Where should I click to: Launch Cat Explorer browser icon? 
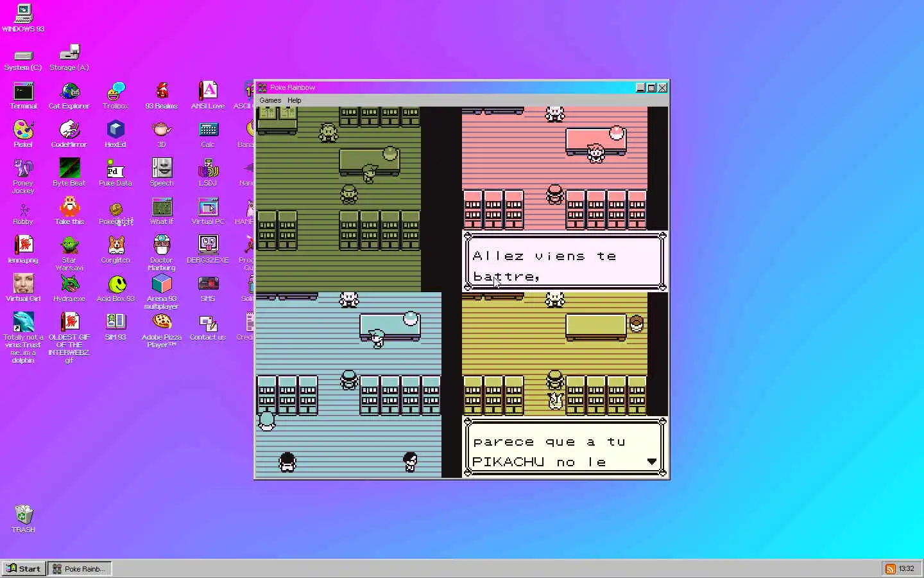69,96
